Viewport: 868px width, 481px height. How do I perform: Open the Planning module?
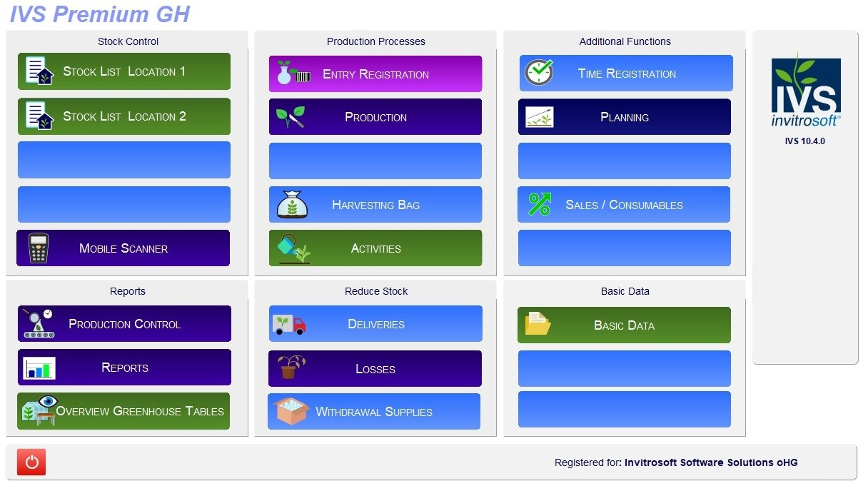pos(625,117)
